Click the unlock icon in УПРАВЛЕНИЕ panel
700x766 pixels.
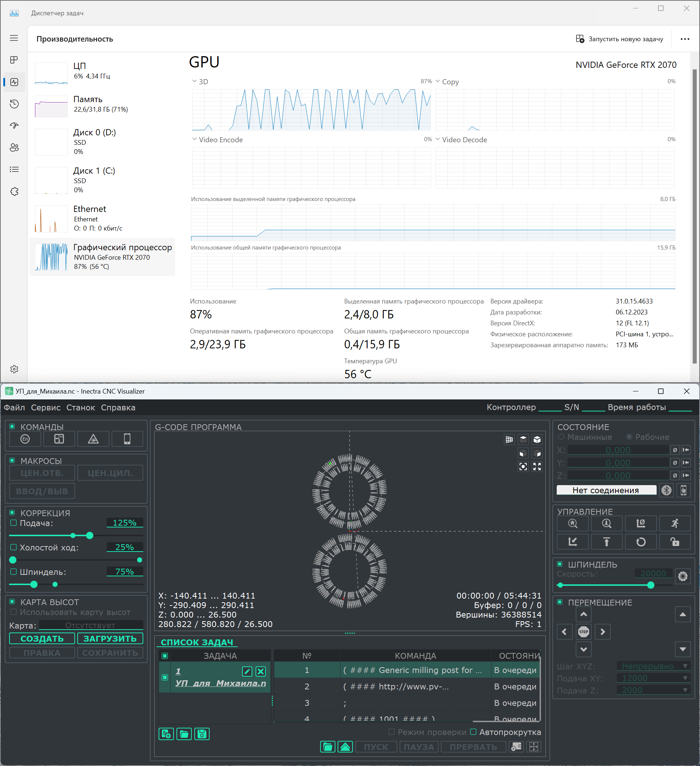(x=674, y=542)
